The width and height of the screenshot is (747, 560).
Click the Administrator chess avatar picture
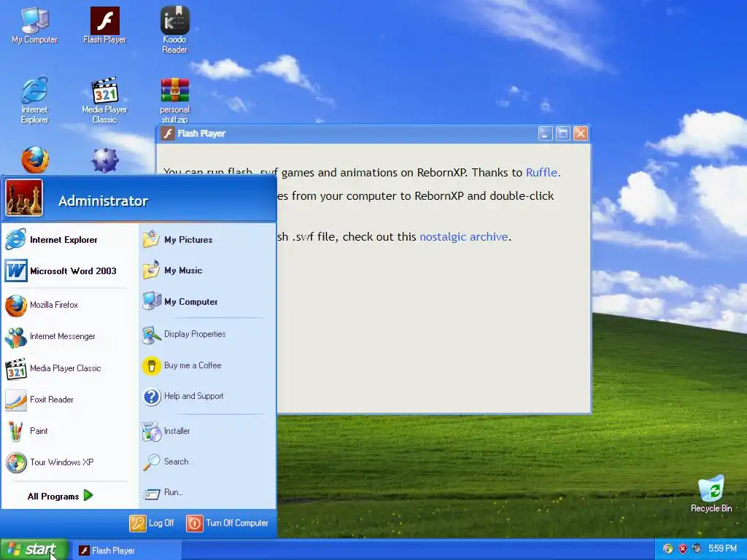point(24,198)
